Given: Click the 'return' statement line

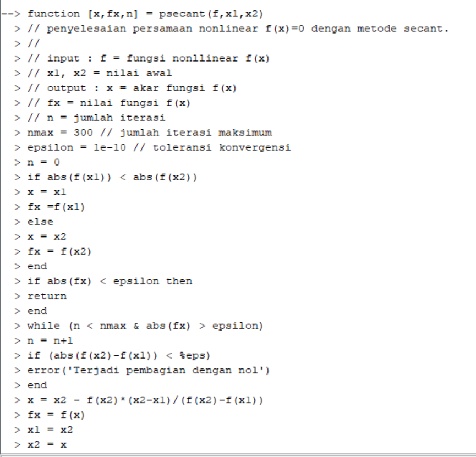Looking at the screenshot, I should click(47, 296).
